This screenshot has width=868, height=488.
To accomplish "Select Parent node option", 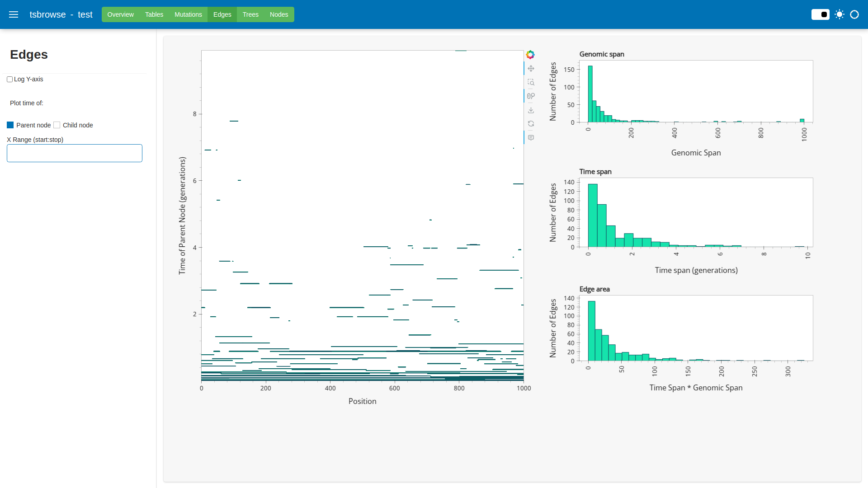I will point(10,125).
